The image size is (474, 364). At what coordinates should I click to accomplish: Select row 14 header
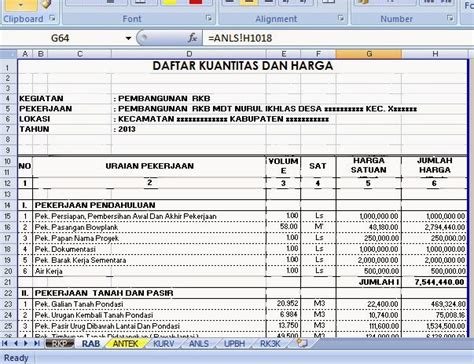(8, 205)
